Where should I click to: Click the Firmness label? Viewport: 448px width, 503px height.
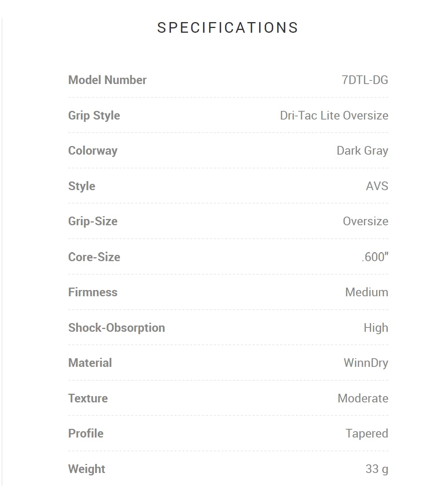coord(93,292)
